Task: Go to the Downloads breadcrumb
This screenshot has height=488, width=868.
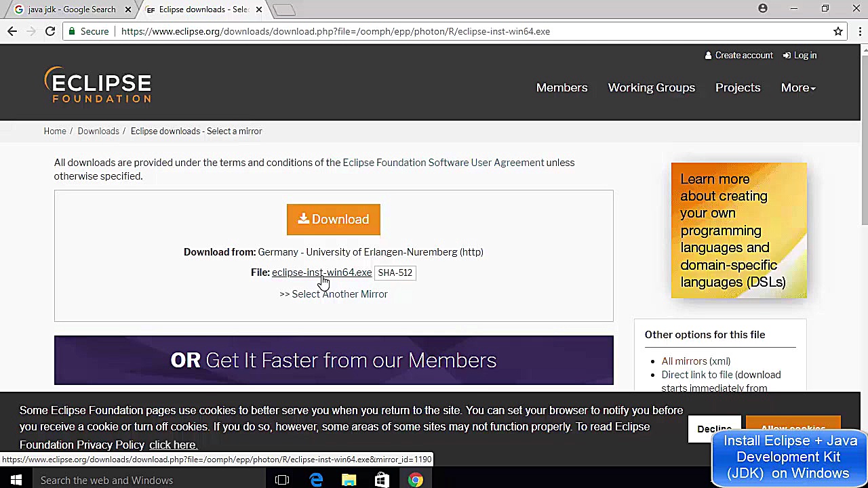Action: [98, 131]
